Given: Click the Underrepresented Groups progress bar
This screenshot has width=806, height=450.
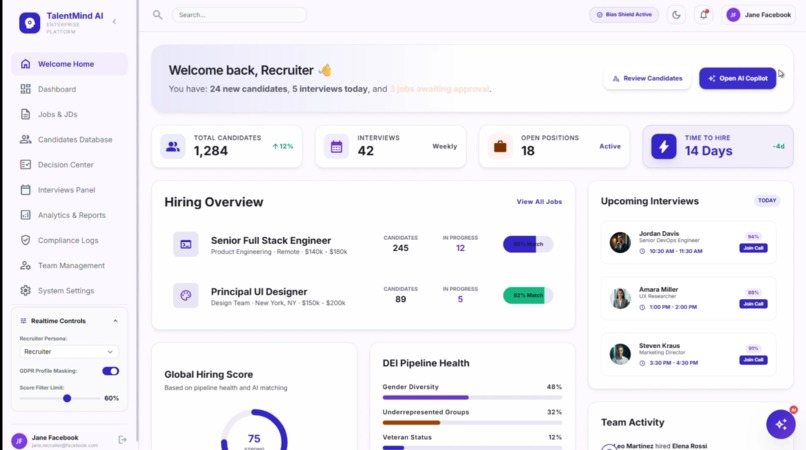Looking at the screenshot, I should [472, 423].
